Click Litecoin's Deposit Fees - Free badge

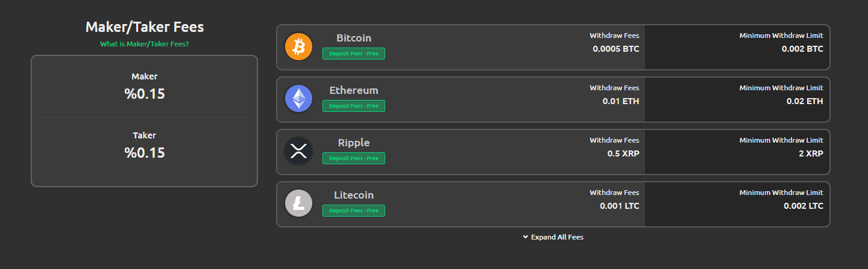354,211
